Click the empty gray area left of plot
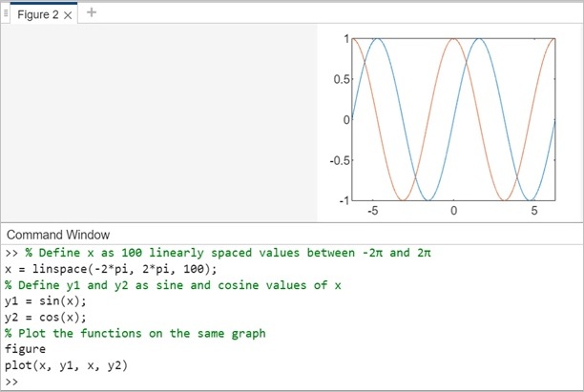 coord(157,124)
